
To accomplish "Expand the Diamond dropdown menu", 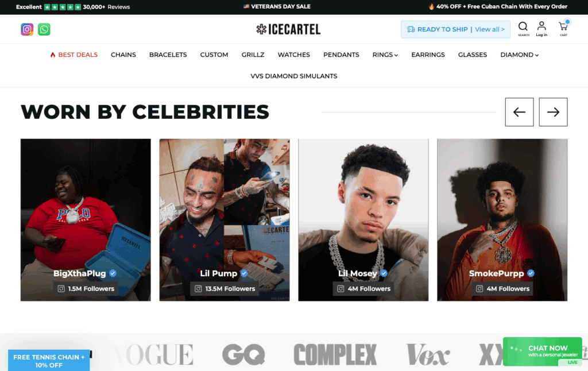I will click(519, 55).
